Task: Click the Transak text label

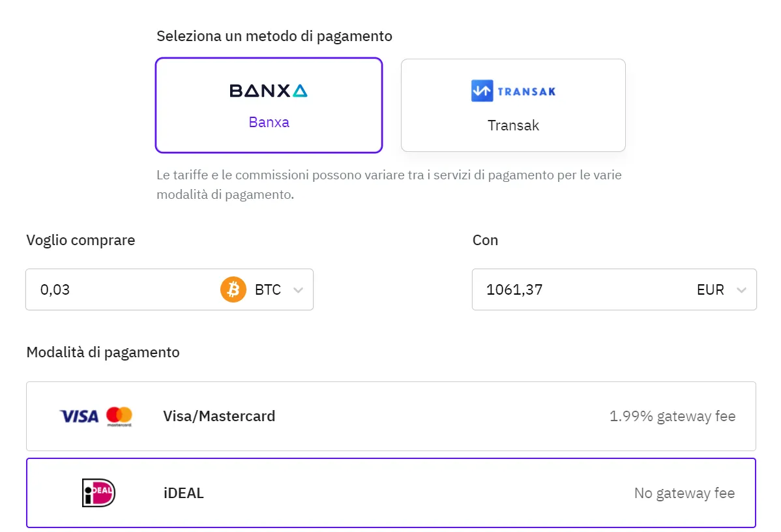Action: point(513,125)
